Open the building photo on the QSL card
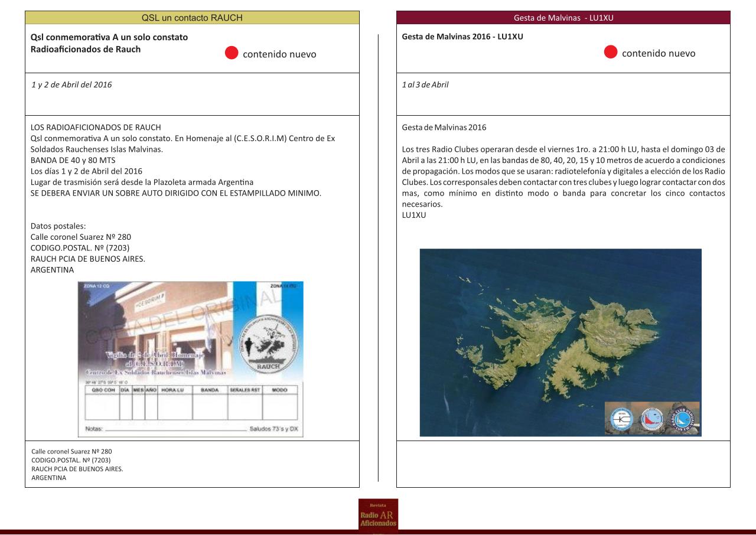The image size is (756, 535). pos(155,332)
